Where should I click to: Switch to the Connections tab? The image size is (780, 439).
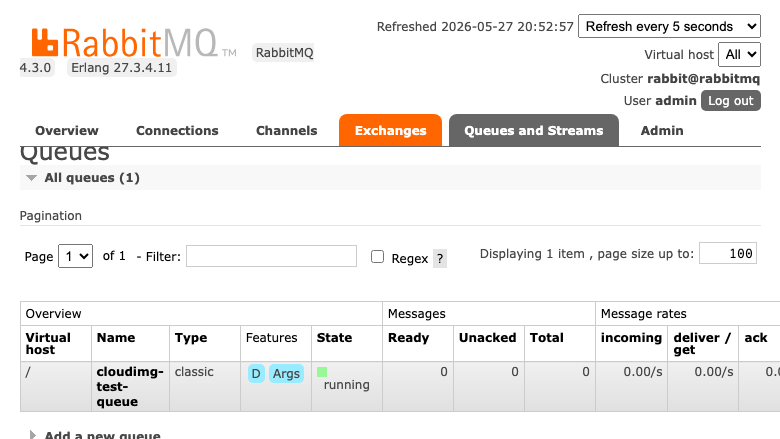click(x=177, y=130)
